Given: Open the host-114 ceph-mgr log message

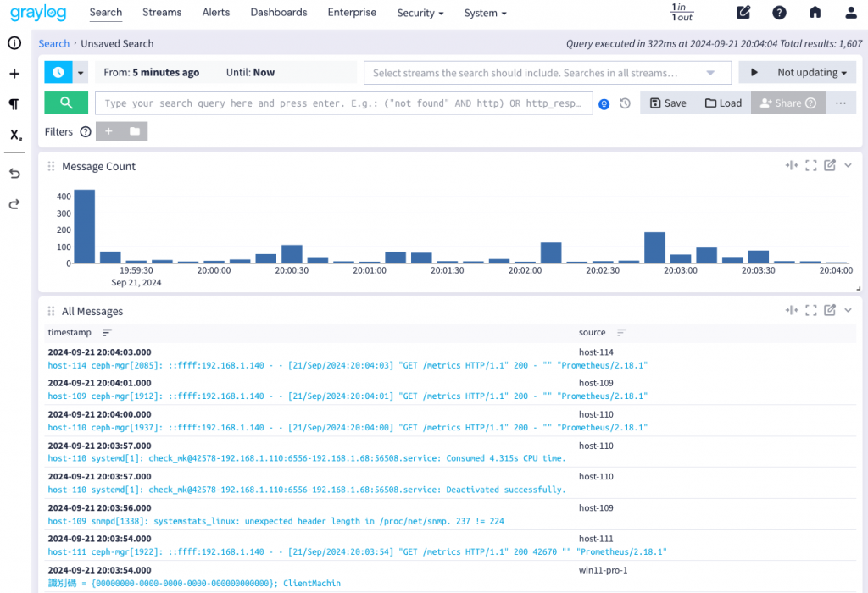Looking at the screenshot, I should tap(348, 366).
